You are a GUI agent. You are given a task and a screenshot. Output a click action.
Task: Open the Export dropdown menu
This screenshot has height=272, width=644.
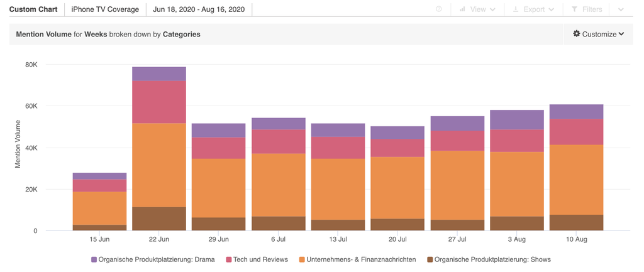click(533, 9)
